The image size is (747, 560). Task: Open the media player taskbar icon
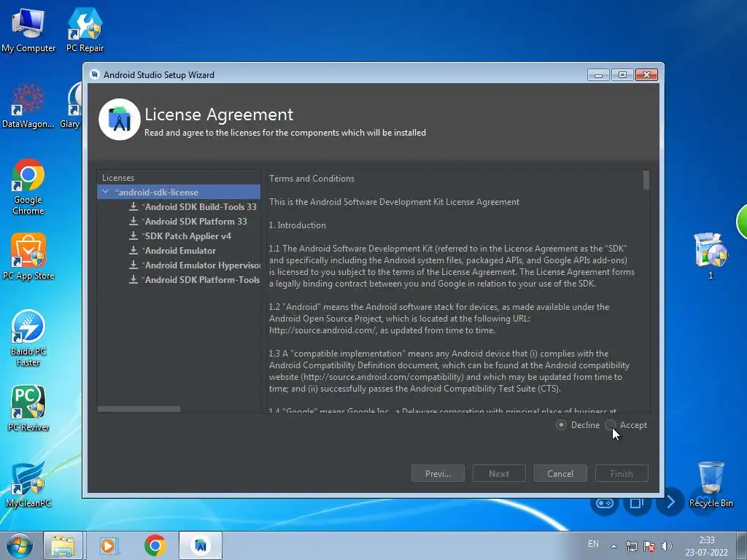(x=109, y=545)
